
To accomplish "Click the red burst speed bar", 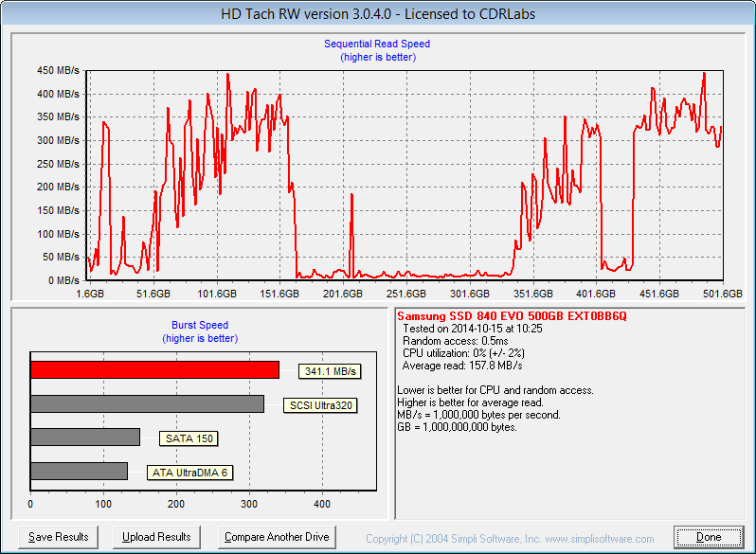I will pos(154,369).
